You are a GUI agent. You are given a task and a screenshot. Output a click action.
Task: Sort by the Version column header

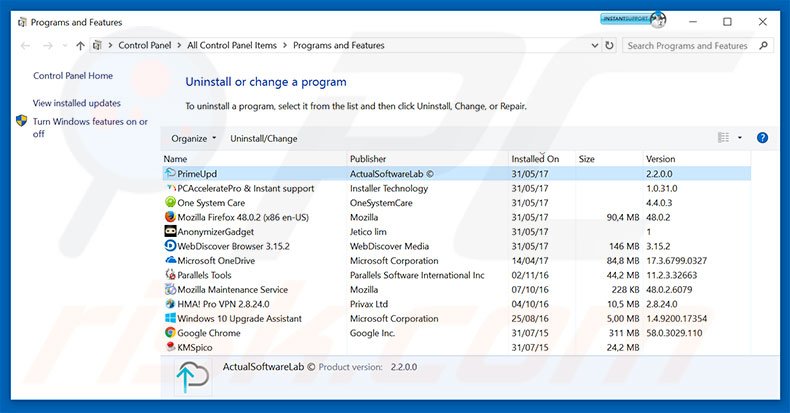(x=697, y=159)
